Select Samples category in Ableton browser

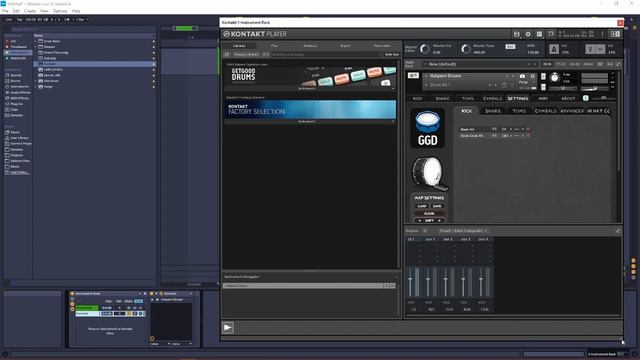[16, 116]
